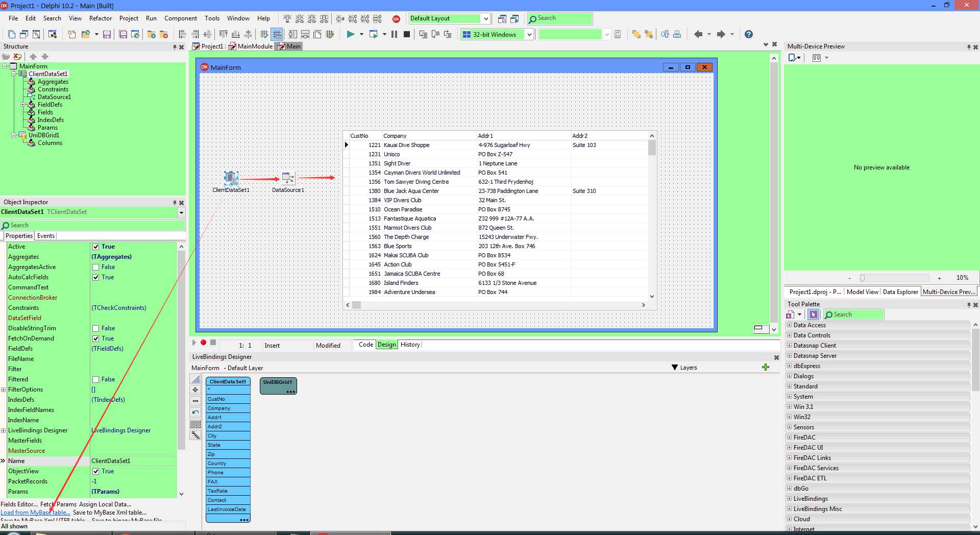
Task: Click the preview zoom slider handle
Action: (x=862, y=278)
